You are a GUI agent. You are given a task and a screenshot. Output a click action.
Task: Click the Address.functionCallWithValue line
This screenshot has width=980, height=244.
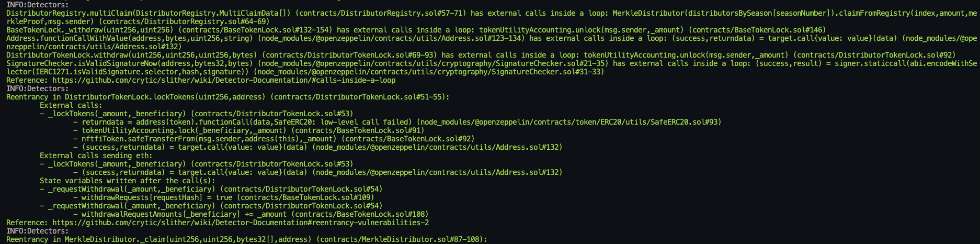(x=491, y=42)
